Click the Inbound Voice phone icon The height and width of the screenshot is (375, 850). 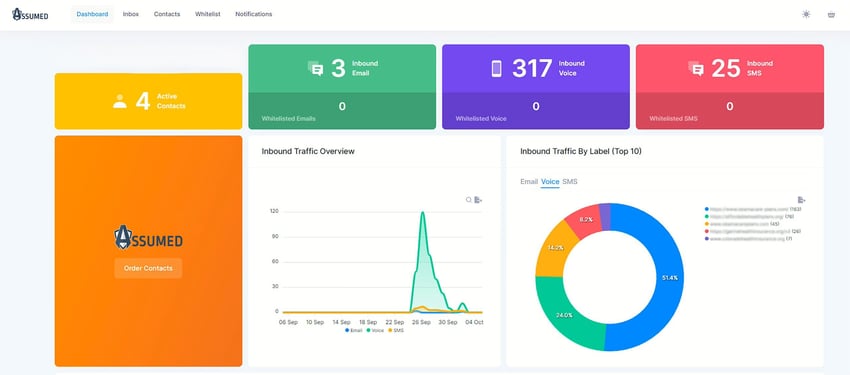[x=496, y=69]
